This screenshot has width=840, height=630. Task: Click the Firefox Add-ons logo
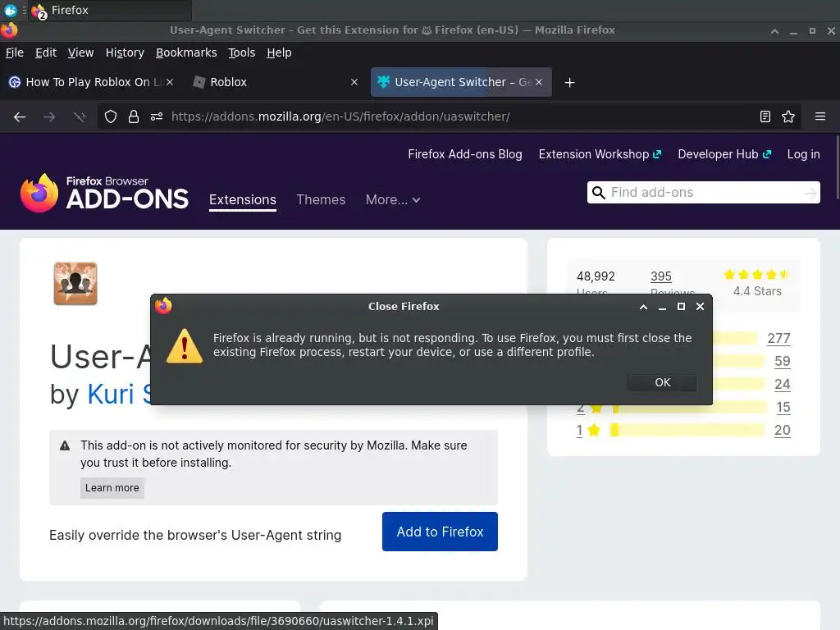[x=104, y=193]
